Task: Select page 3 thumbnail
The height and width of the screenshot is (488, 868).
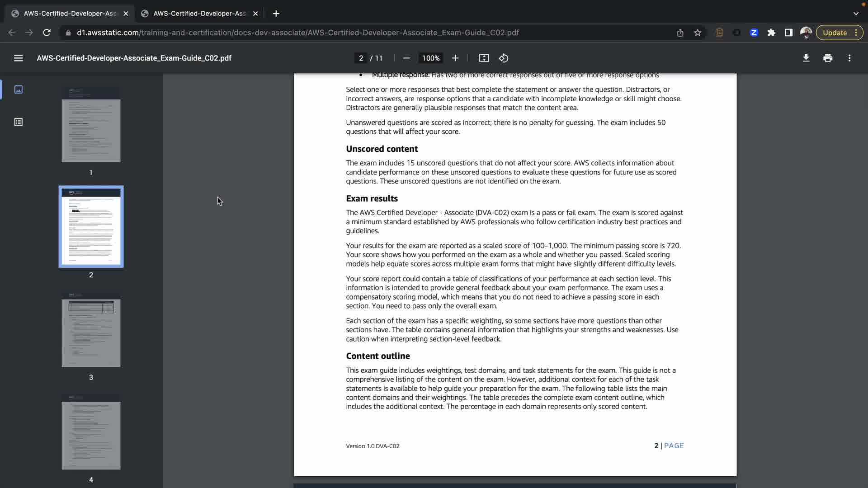Action: (x=91, y=330)
